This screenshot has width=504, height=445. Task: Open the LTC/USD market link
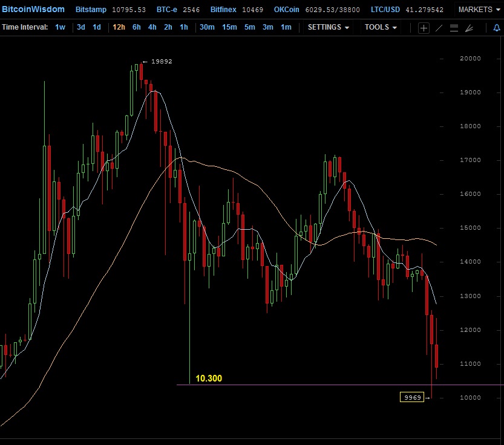385,10
